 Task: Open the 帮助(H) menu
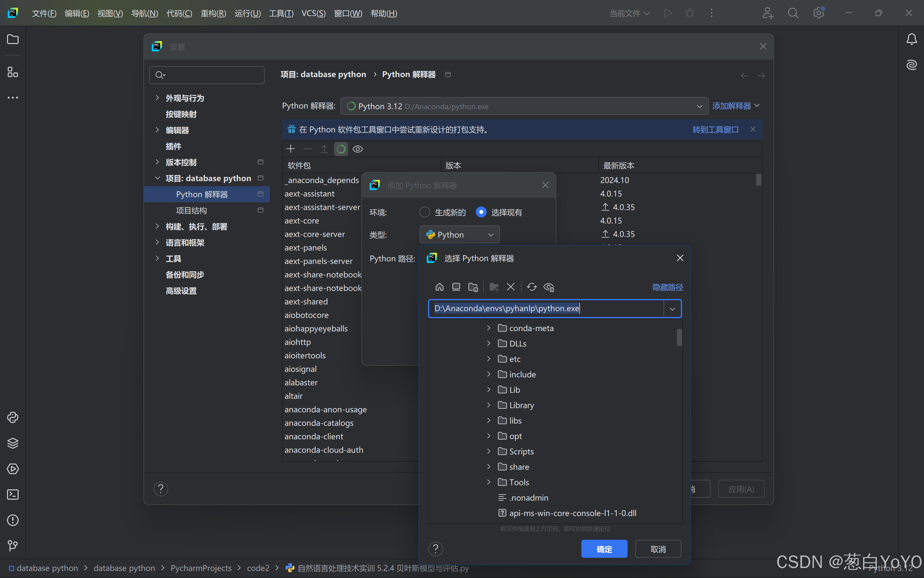click(x=384, y=13)
